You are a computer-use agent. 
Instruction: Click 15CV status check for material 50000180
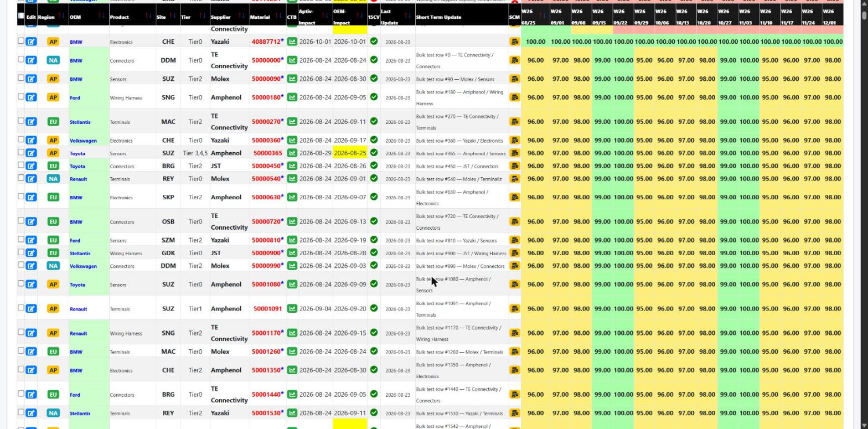(x=374, y=97)
